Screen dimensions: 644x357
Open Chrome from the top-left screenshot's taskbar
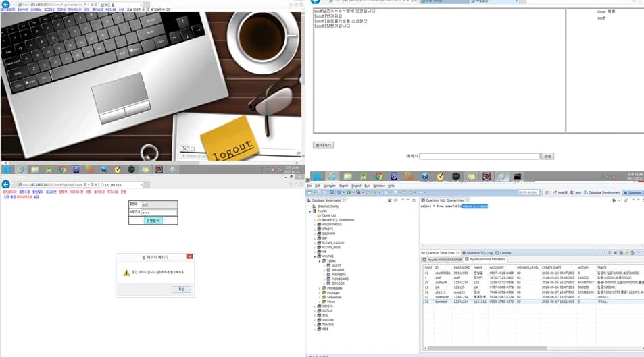pyautogui.click(x=62, y=169)
